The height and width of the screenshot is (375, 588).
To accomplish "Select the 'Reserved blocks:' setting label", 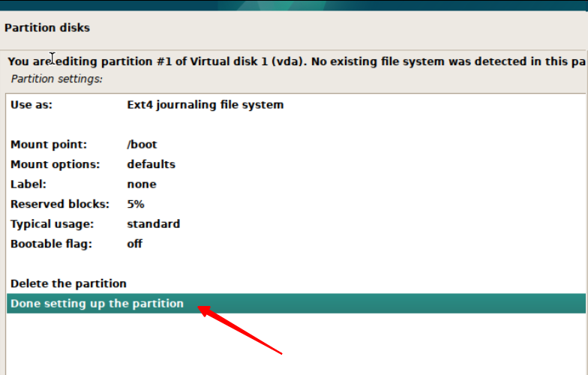I will click(60, 204).
